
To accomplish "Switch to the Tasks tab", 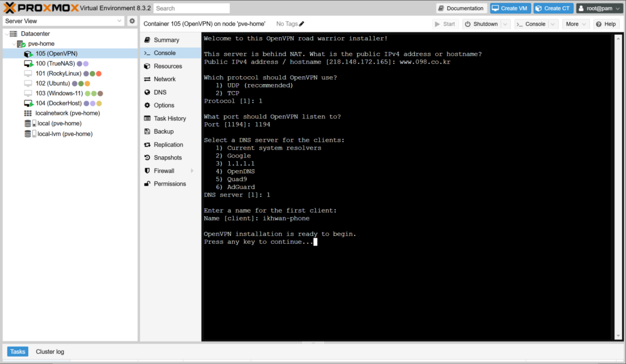I will [18, 352].
